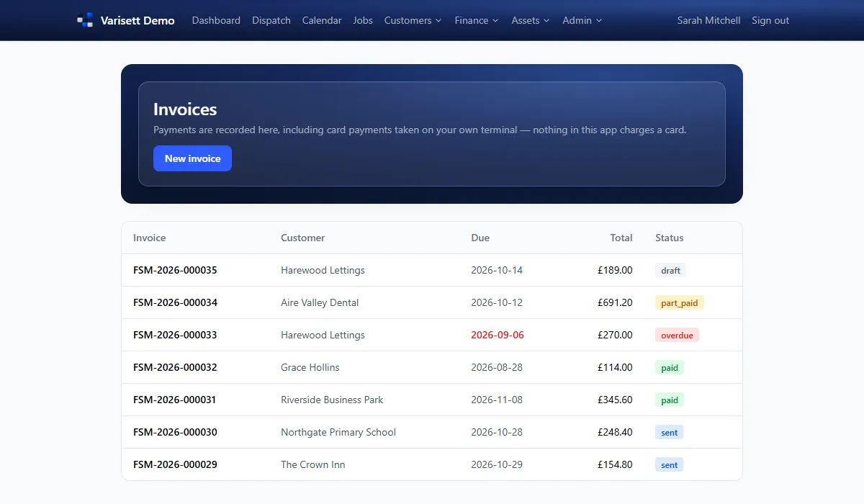The image size is (864, 504).
Task: Click Harewood Lettings in the 000035 row
Action: pos(323,270)
